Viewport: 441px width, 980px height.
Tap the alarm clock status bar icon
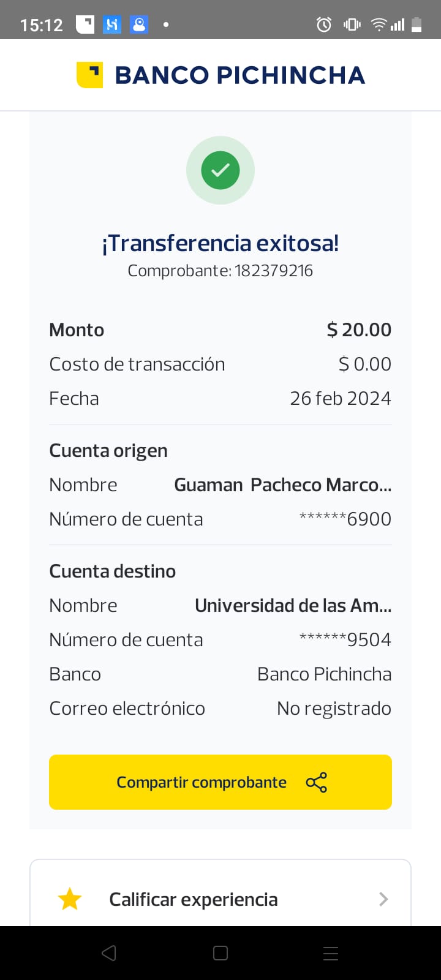click(x=323, y=24)
